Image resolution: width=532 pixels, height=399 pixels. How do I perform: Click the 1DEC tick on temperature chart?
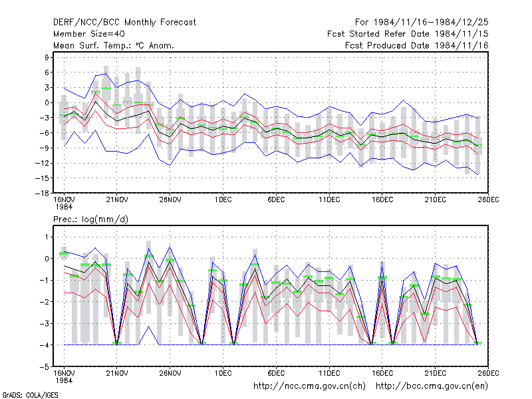click(223, 200)
